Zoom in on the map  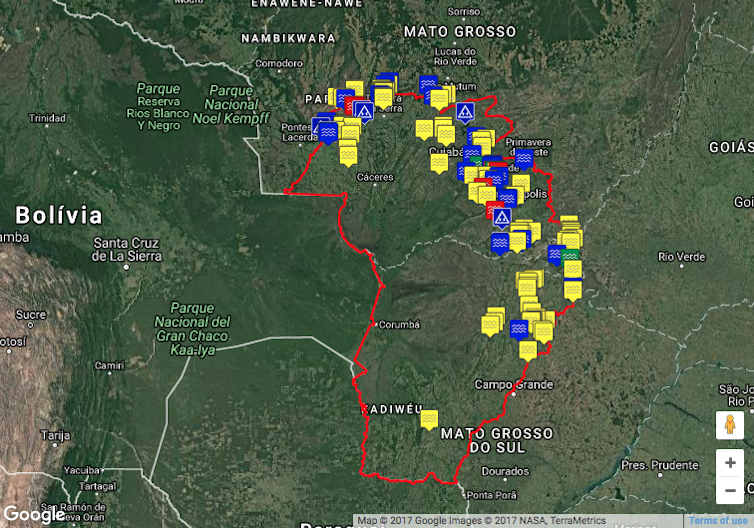pyautogui.click(x=730, y=463)
